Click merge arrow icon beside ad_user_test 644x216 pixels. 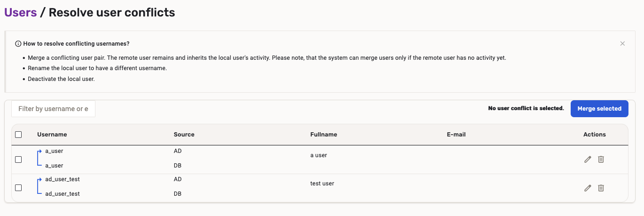click(x=39, y=186)
